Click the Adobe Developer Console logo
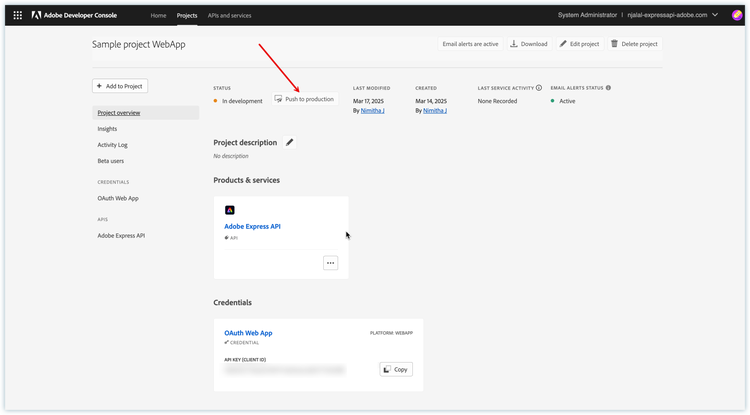 coord(74,15)
